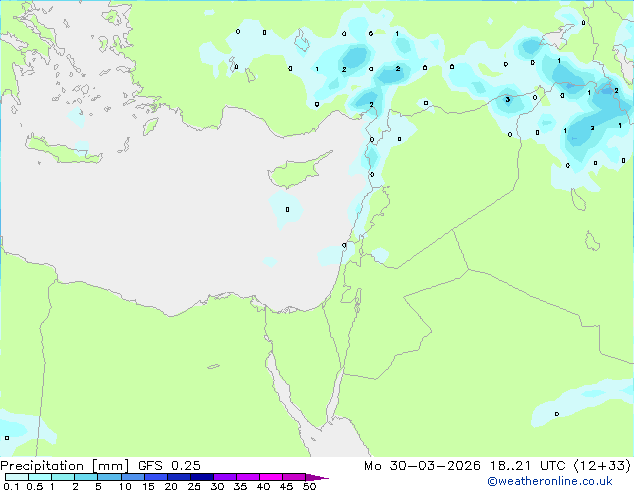Click the 'Precipitation [mm]' title text
The width and height of the screenshot is (634, 490).
pos(65,466)
